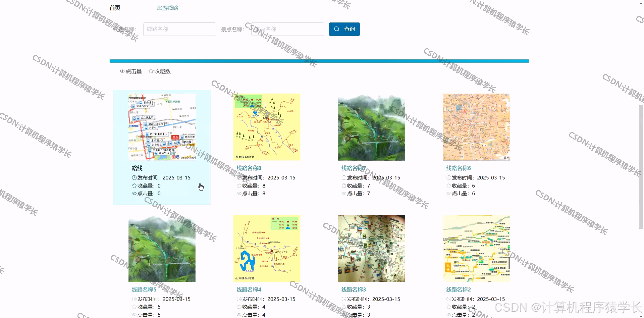Click 收藏量: 4 on 线路名称4 card
This screenshot has height=318, width=644.
[251, 307]
